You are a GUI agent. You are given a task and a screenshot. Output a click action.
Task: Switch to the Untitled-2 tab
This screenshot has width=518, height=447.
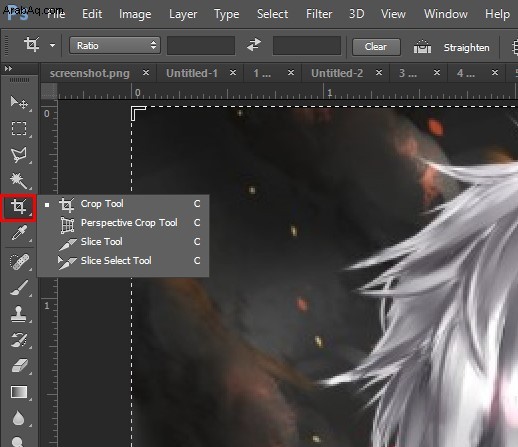pyautogui.click(x=337, y=73)
